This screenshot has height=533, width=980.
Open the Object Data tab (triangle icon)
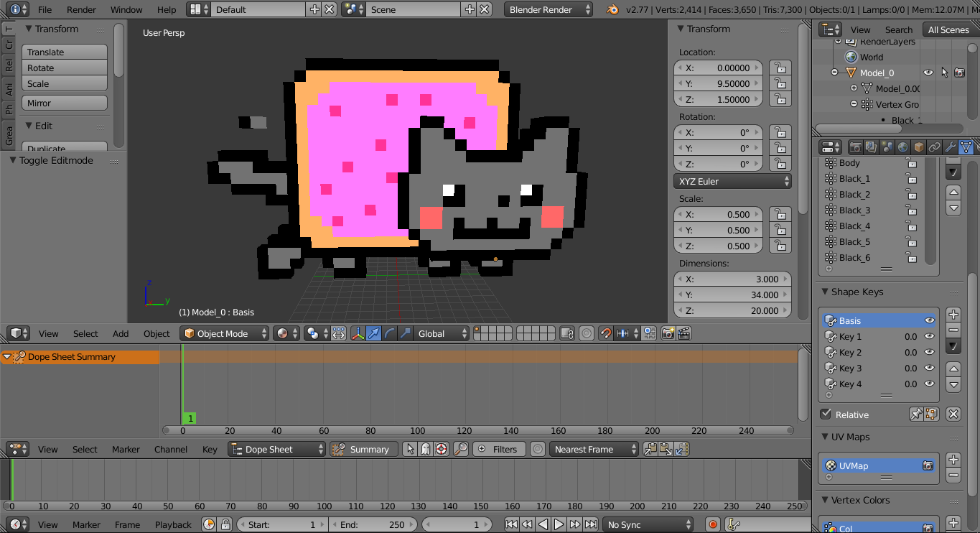pyautogui.click(x=966, y=147)
